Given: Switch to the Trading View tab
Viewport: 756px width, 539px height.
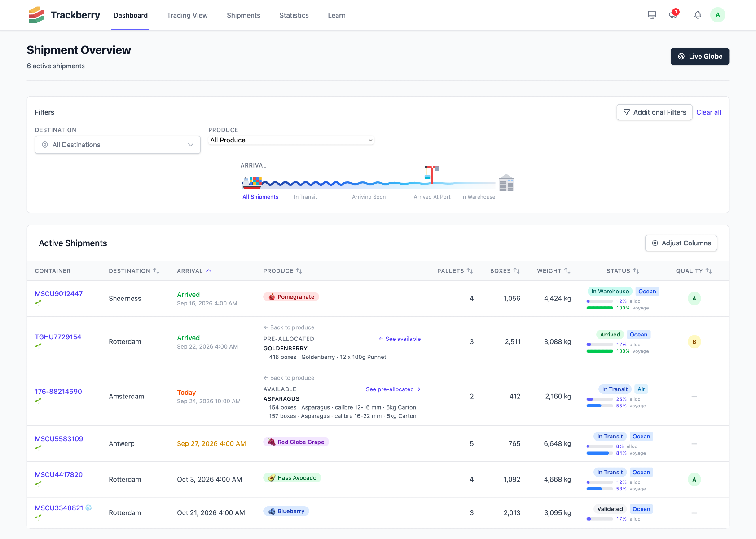Looking at the screenshot, I should pyautogui.click(x=187, y=15).
